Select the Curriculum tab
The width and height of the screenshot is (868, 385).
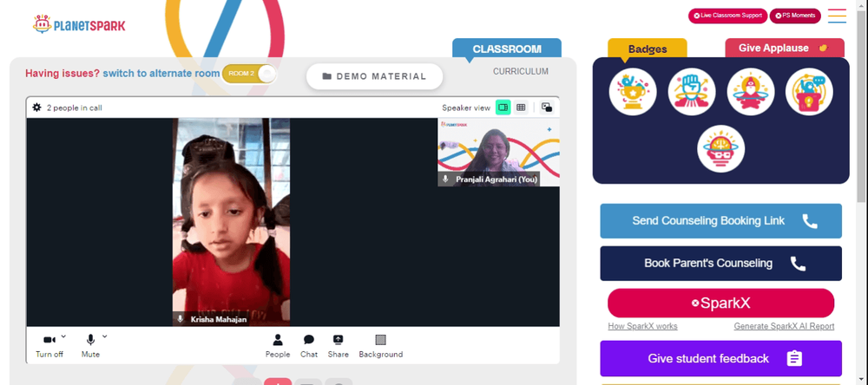click(x=520, y=71)
